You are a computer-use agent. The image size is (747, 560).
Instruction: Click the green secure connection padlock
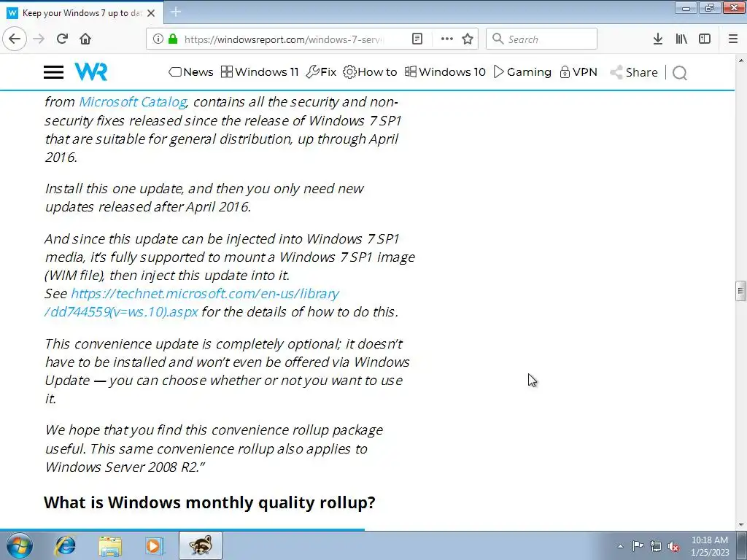pos(173,39)
